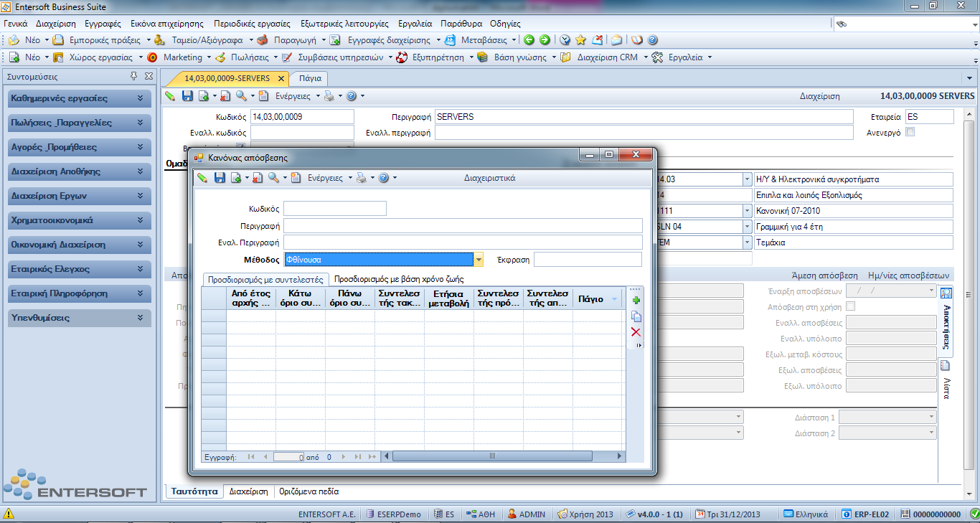Open Παράθυρα menu

pyautogui.click(x=461, y=23)
